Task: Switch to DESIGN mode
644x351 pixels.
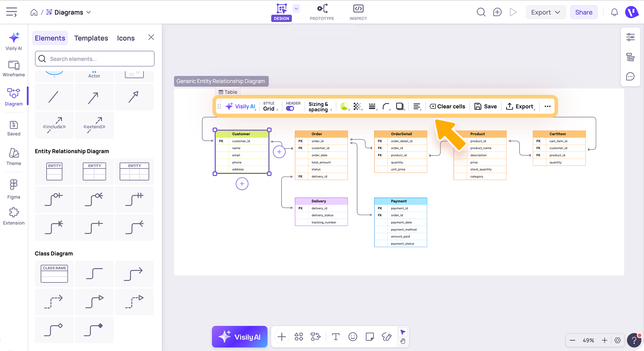Action: click(x=281, y=13)
